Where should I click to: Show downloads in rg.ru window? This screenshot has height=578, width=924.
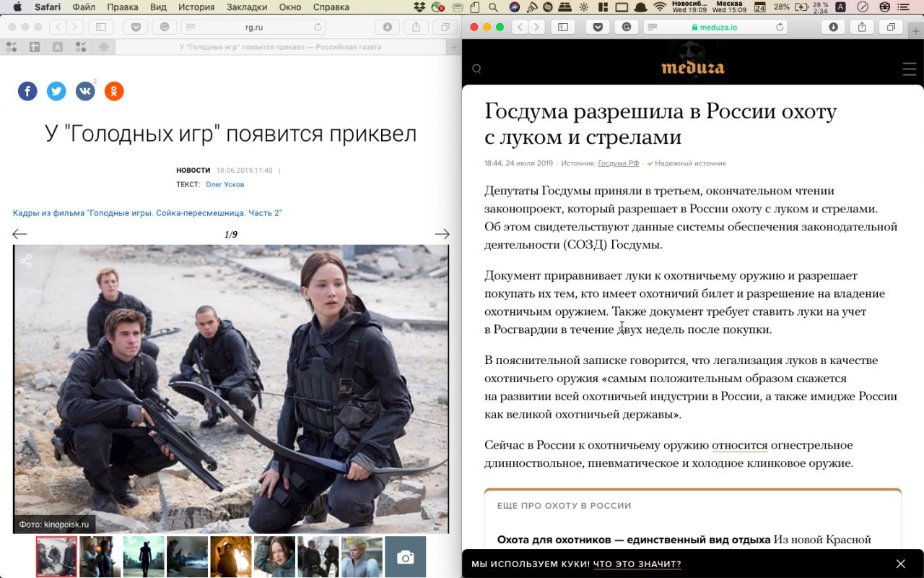tap(388, 27)
